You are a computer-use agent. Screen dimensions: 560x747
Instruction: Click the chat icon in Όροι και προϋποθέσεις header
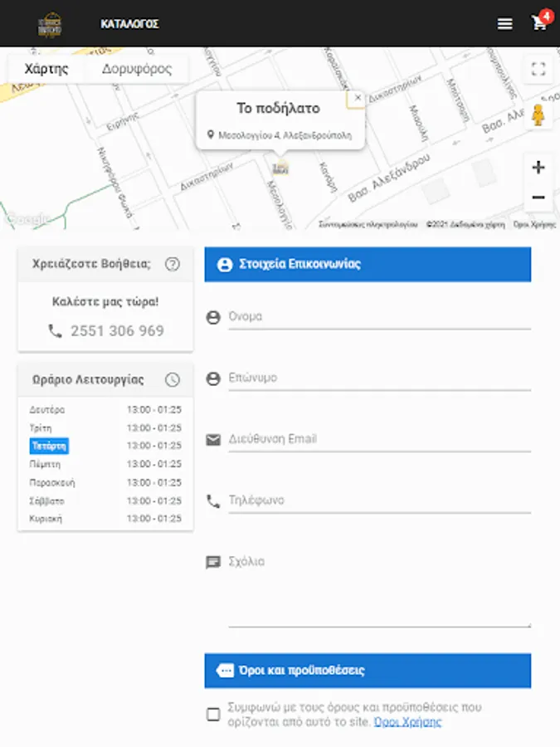click(x=225, y=671)
